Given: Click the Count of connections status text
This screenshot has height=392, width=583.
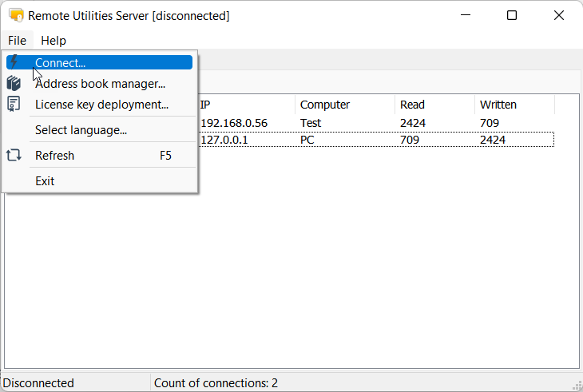Looking at the screenshot, I should (x=216, y=383).
